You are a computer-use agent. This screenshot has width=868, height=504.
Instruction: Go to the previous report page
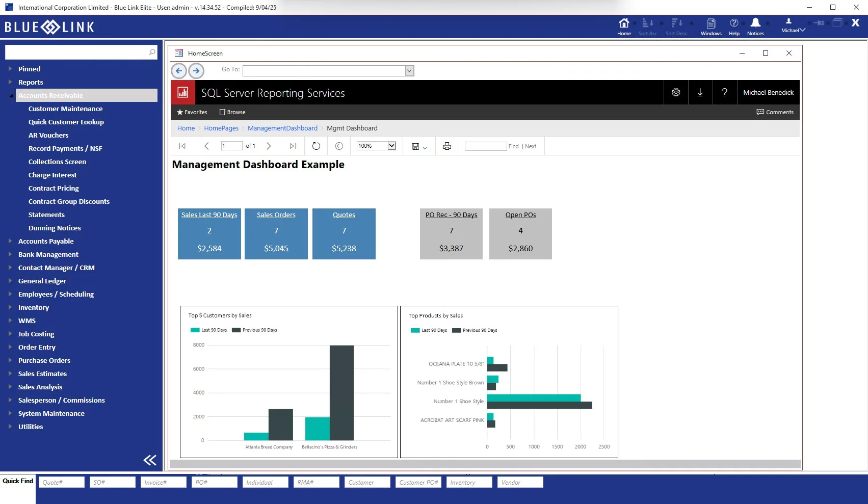pyautogui.click(x=206, y=146)
